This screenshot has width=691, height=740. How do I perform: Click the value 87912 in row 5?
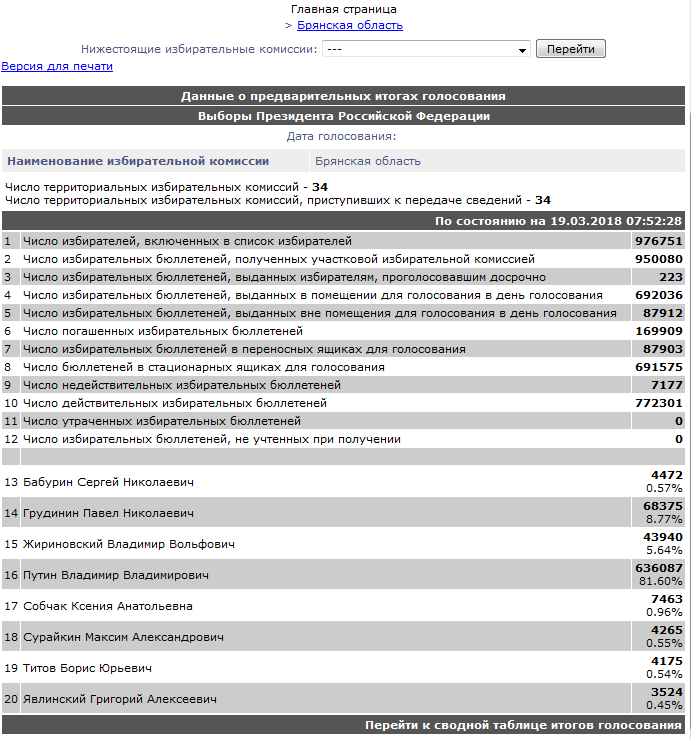[663, 313]
